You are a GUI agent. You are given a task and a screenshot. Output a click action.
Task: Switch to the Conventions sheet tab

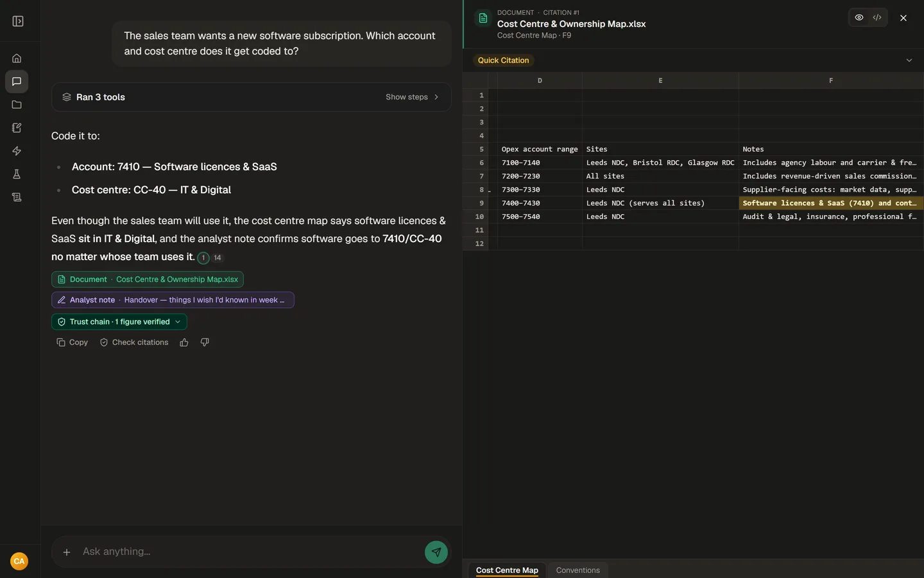[x=577, y=570]
